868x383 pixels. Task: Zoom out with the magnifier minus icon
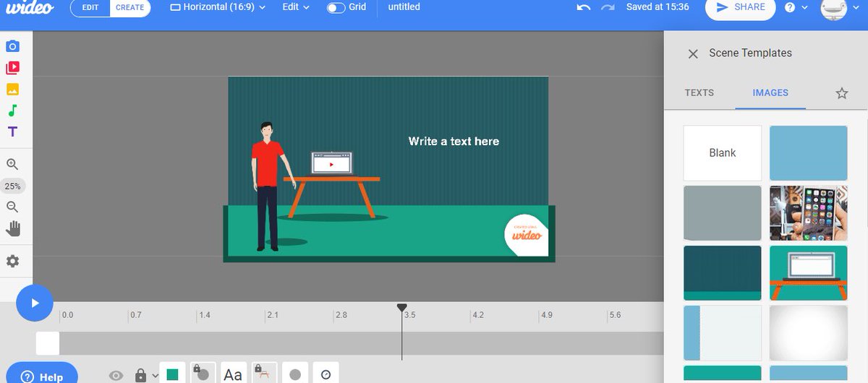pyautogui.click(x=12, y=207)
